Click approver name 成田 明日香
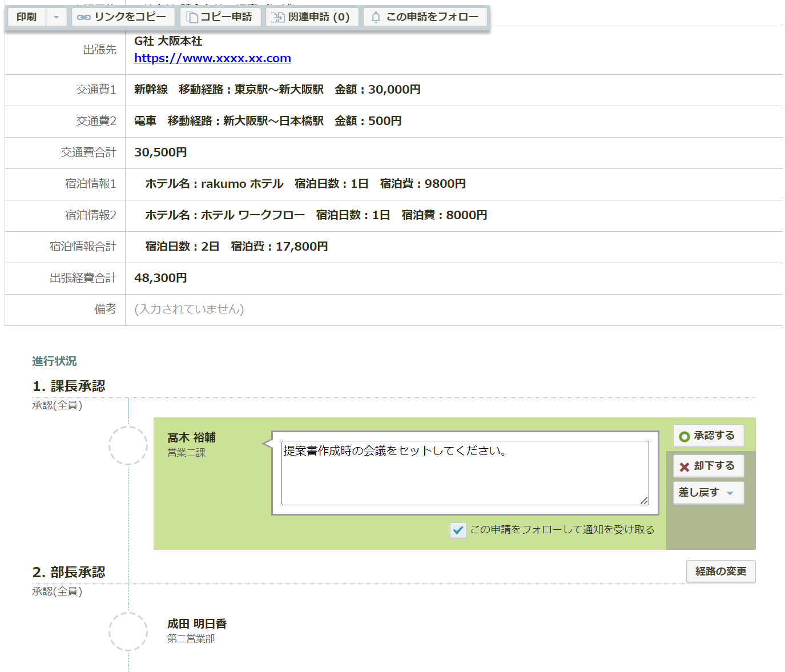This screenshot has height=672, width=785. (197, 623)
